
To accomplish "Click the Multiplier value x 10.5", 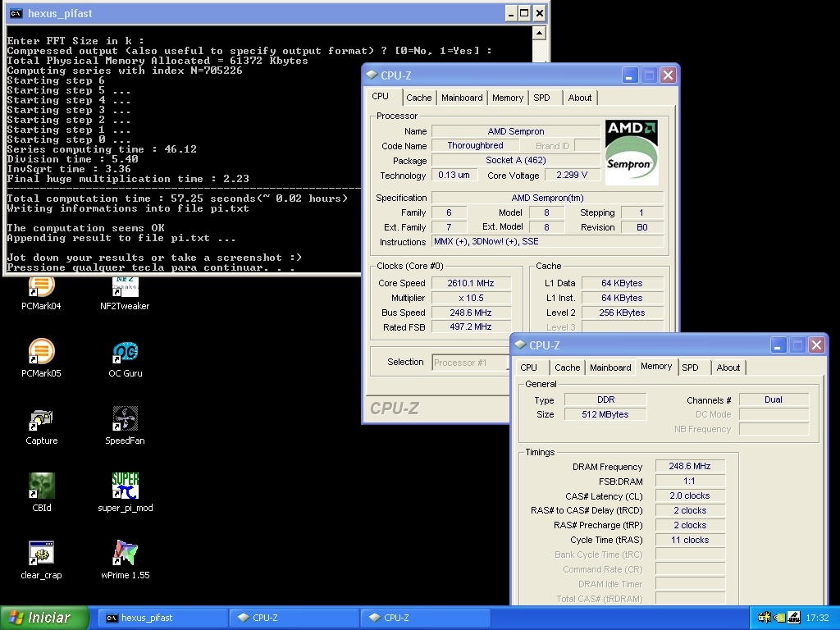I will click(471, 298).
